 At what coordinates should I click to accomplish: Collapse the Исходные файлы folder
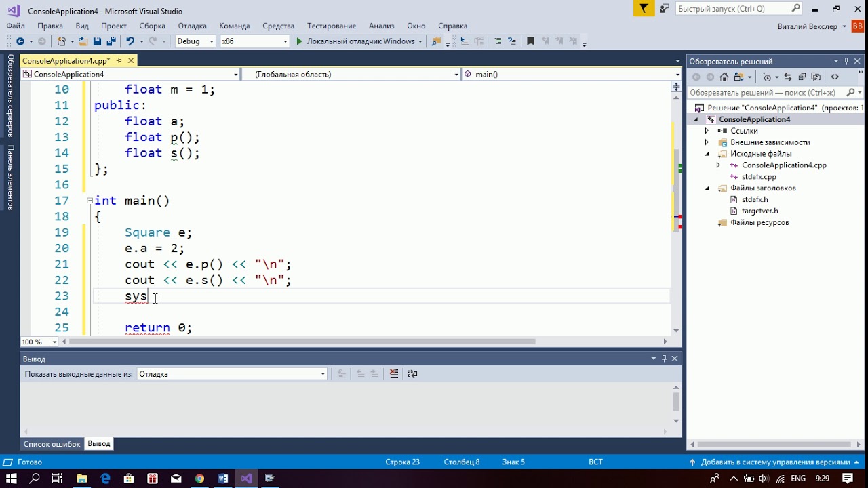(707, 154)
